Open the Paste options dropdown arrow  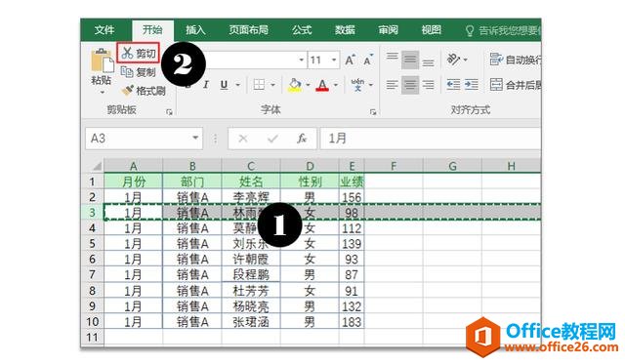pyautogui.click(x=102, y=92)
